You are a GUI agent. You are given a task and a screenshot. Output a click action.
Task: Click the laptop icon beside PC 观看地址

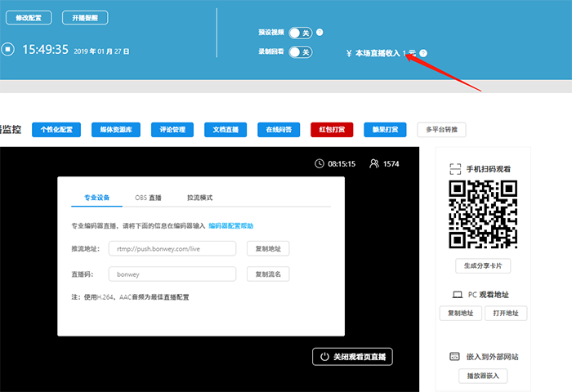[457, 294]
